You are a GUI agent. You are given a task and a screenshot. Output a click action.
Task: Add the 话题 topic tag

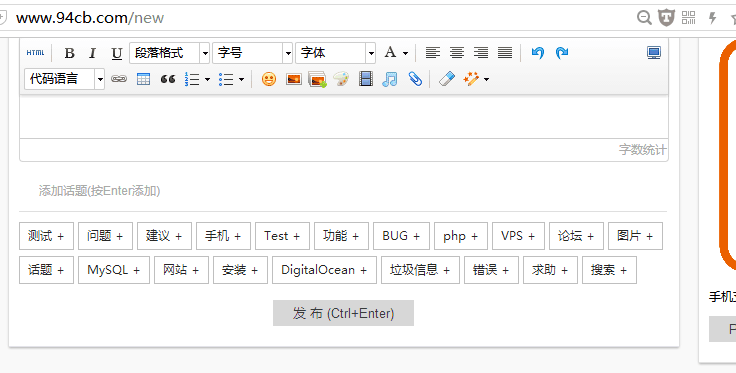[x=46, y=270]
